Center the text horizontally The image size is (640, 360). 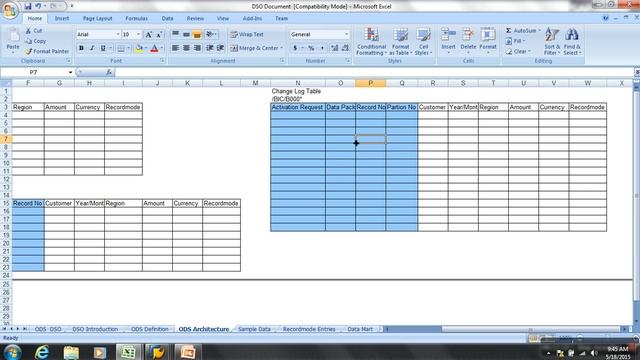pyautogui.click(x=186, y=48)
